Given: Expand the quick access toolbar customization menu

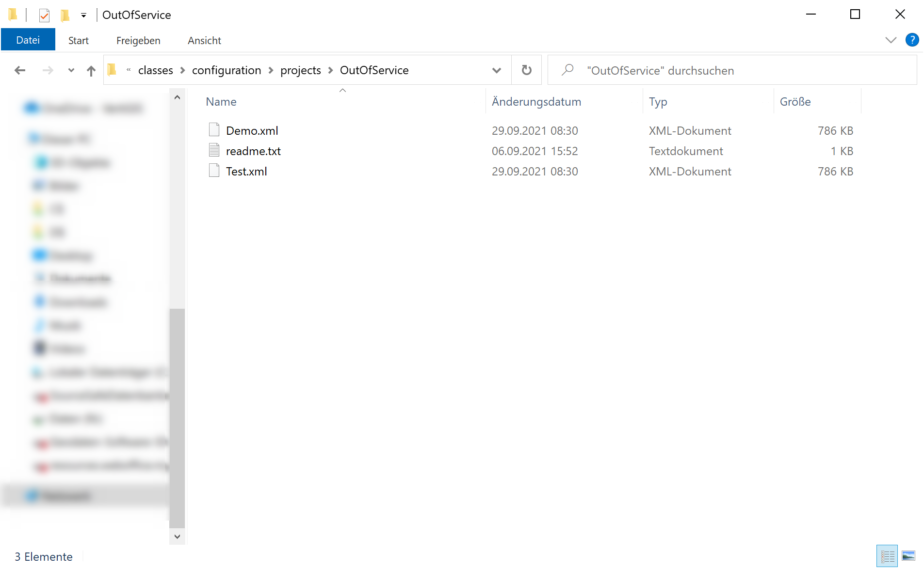Looking at the screenshot, I should pyautogui.click(x=83, y=15).
